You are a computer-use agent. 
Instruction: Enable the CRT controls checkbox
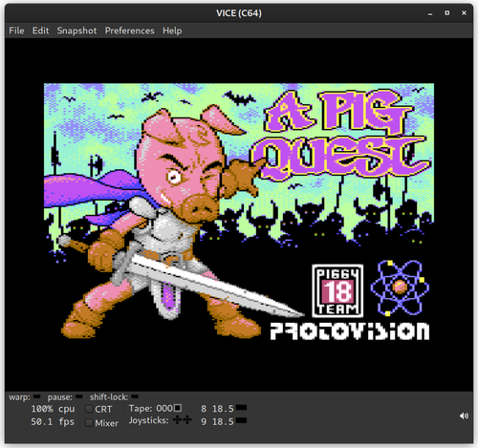(x=89, y=409)
